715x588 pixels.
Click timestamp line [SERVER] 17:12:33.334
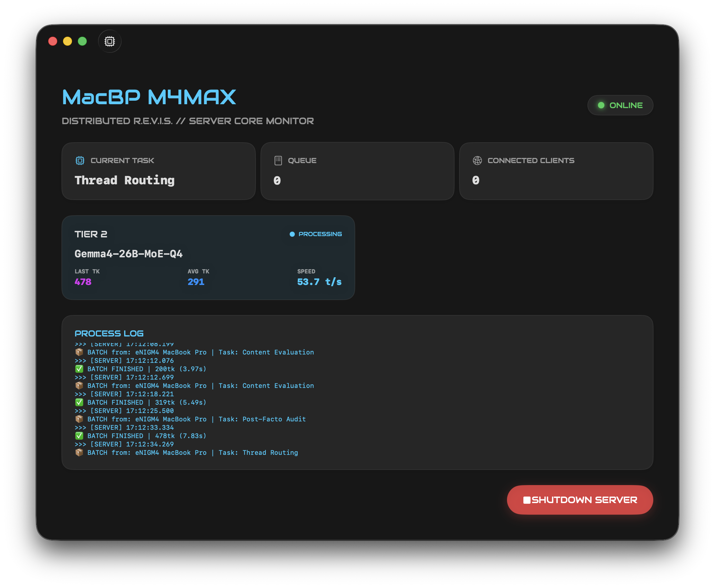point(124,427)
